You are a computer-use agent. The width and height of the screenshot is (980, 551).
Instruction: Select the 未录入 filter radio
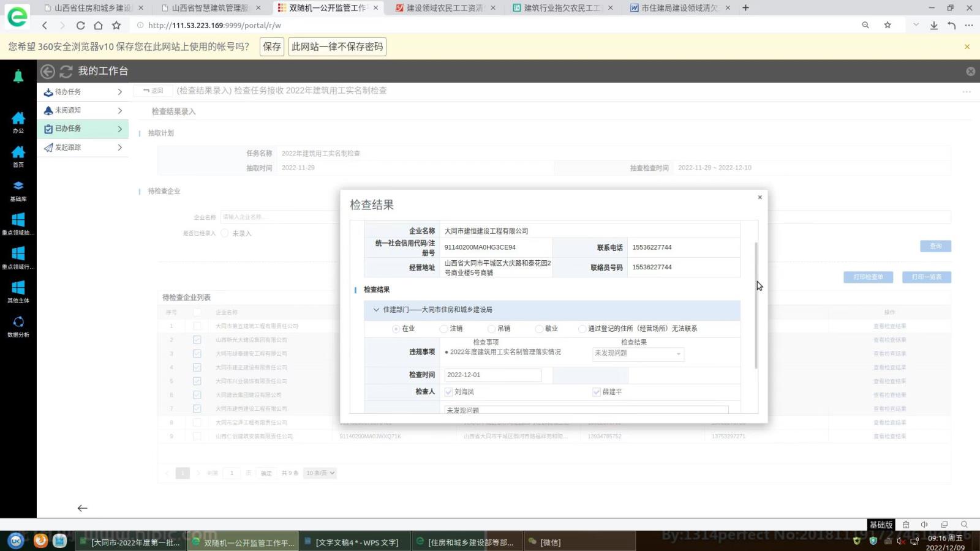225,233
